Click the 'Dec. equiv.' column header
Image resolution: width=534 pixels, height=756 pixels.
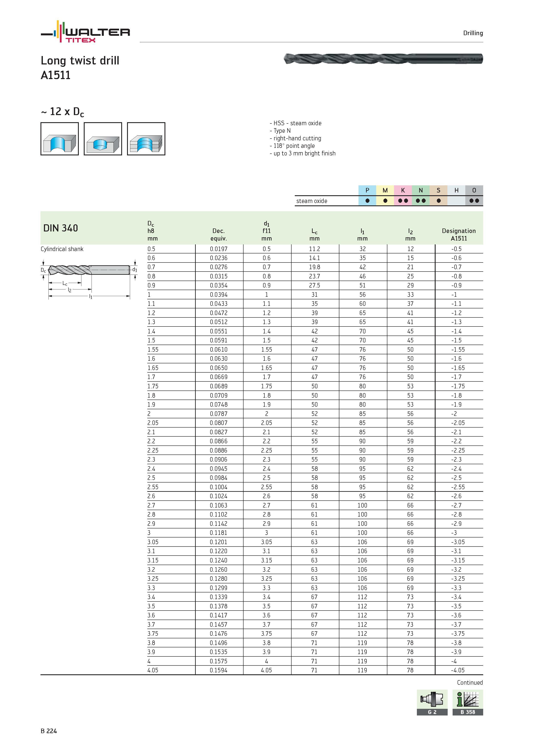point(219,234)
